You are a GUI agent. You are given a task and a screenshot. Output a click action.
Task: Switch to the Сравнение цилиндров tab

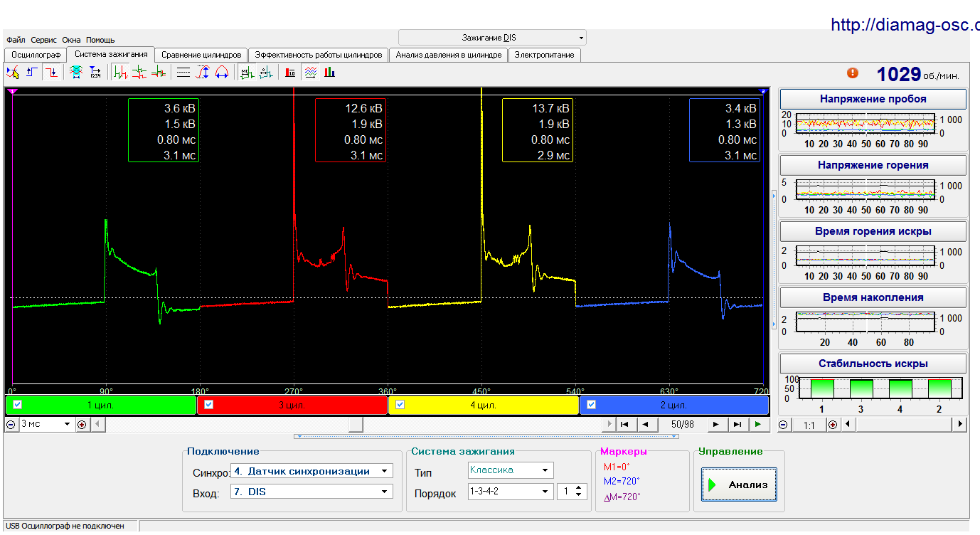coord(201,55)
